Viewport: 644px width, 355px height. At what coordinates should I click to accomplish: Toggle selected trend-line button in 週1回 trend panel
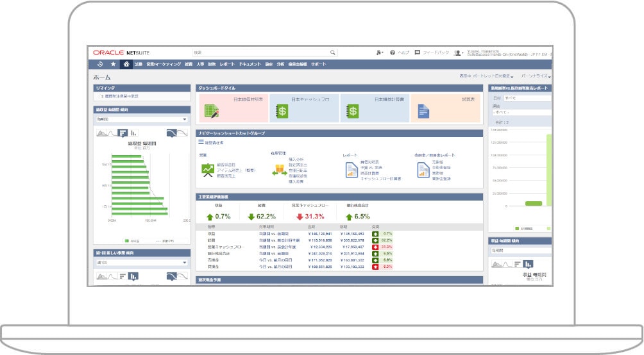172,276
